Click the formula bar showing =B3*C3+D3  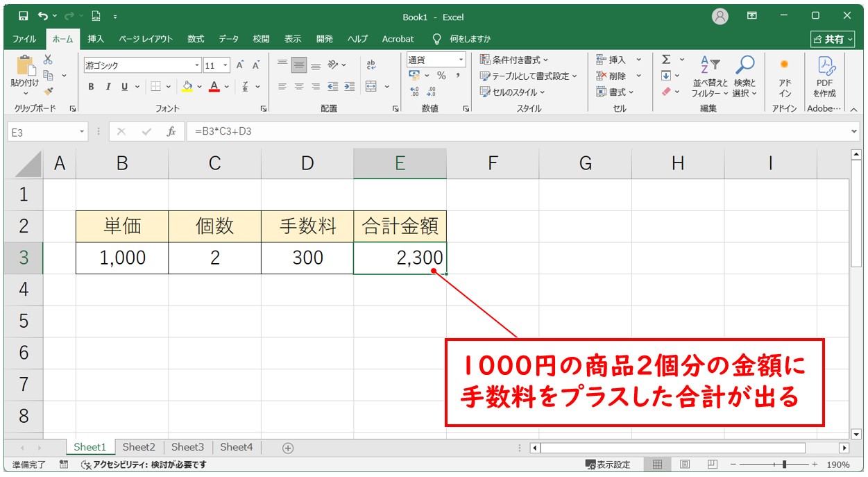tap(522, 131)
